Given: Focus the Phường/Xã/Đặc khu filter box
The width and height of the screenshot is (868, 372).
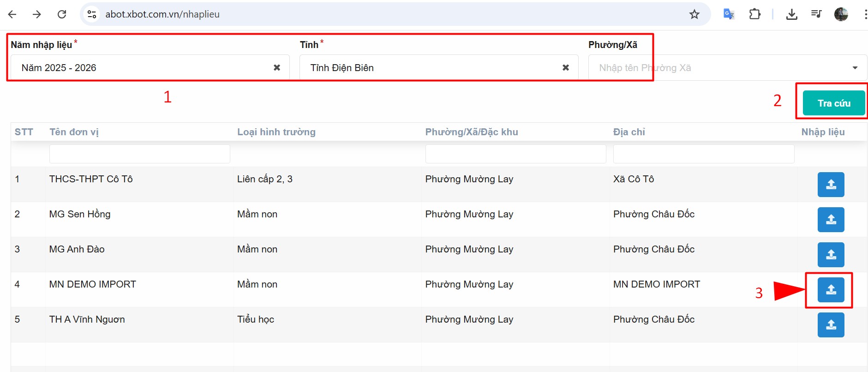Looking at the screenshot, I should click(x=515, y=154).
